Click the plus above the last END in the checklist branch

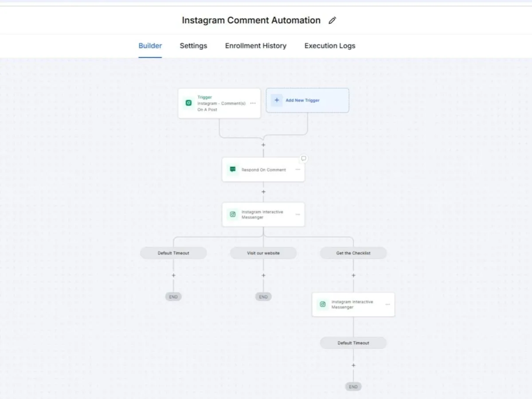click(x=353, y=365)
